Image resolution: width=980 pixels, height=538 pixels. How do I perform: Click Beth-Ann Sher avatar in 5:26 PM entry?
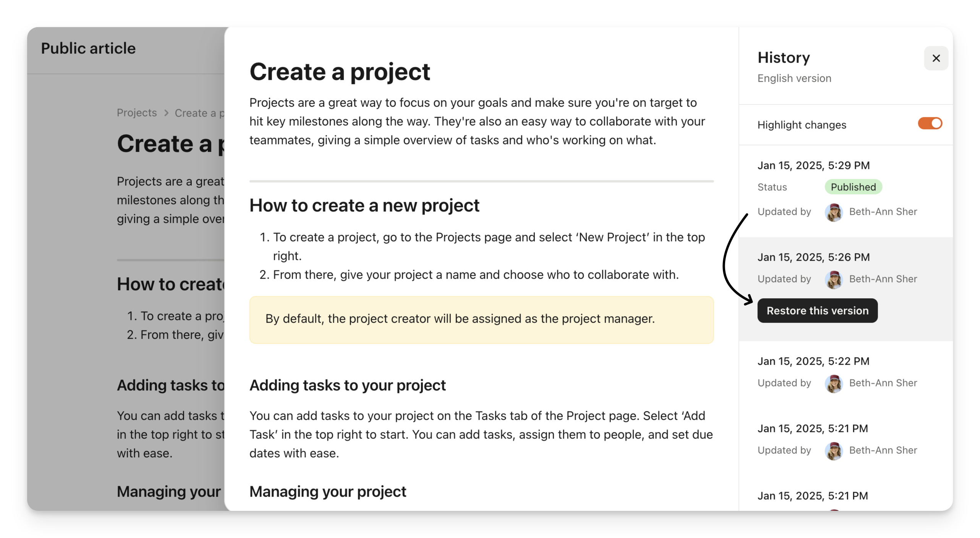pyautogui.click(x=834, y=280)
